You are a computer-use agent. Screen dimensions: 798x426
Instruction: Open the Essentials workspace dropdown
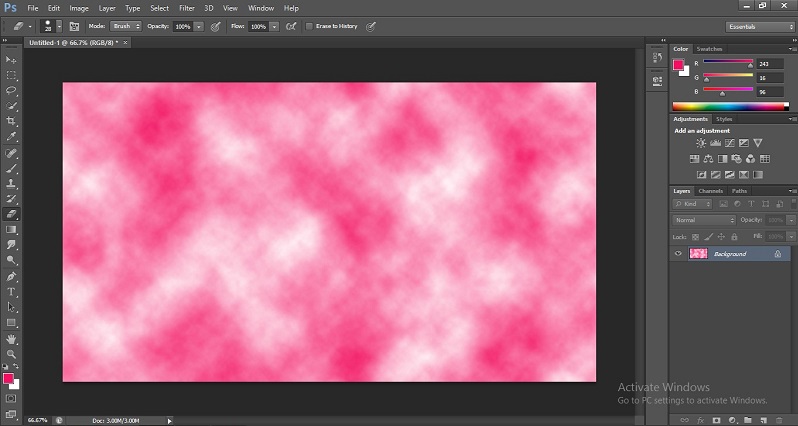coord(760,26)
